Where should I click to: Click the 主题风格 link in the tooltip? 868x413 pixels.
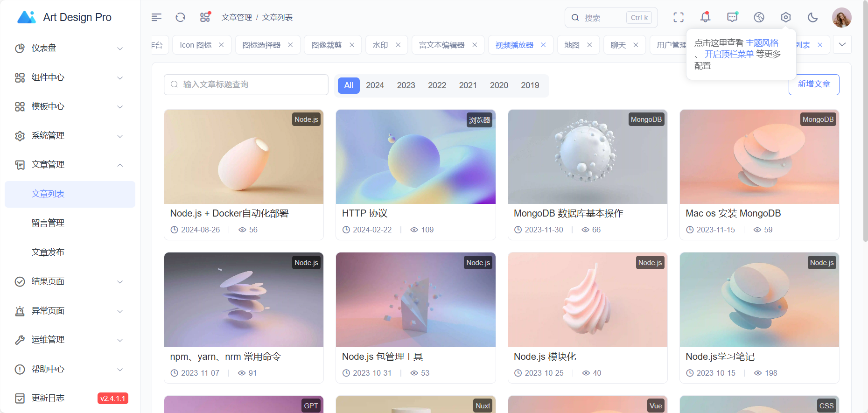click(x=762, y=43)
